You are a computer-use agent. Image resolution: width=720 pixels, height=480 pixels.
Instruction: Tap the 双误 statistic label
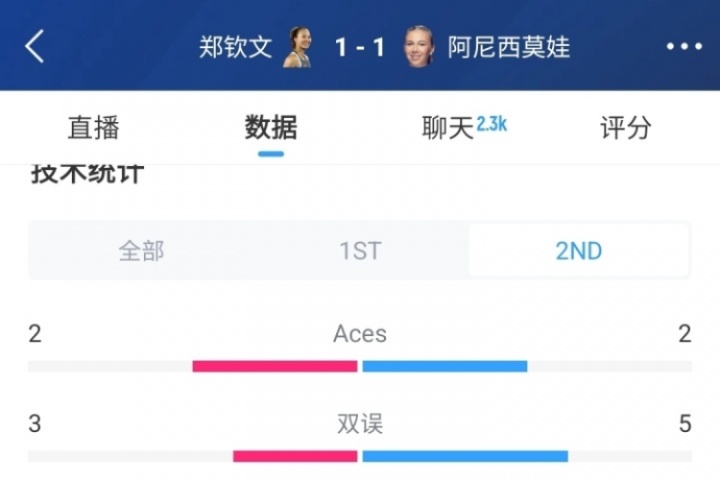click(x=360, y=424)
